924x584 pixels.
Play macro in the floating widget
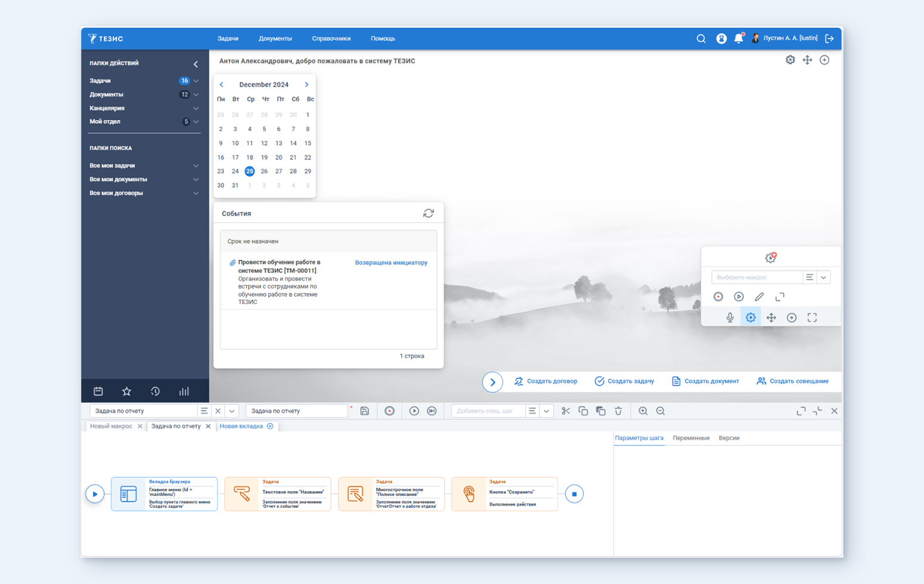739,297
